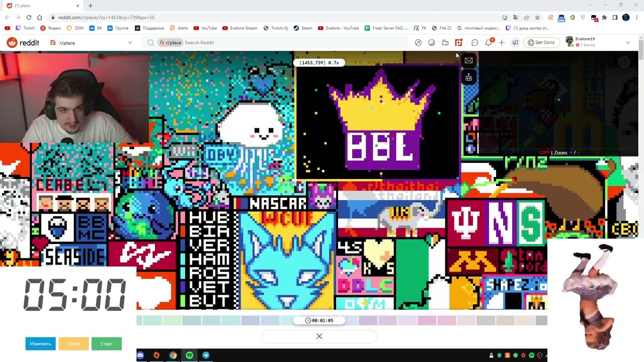Switch to Chrome in the taskbar

(173, 355)
